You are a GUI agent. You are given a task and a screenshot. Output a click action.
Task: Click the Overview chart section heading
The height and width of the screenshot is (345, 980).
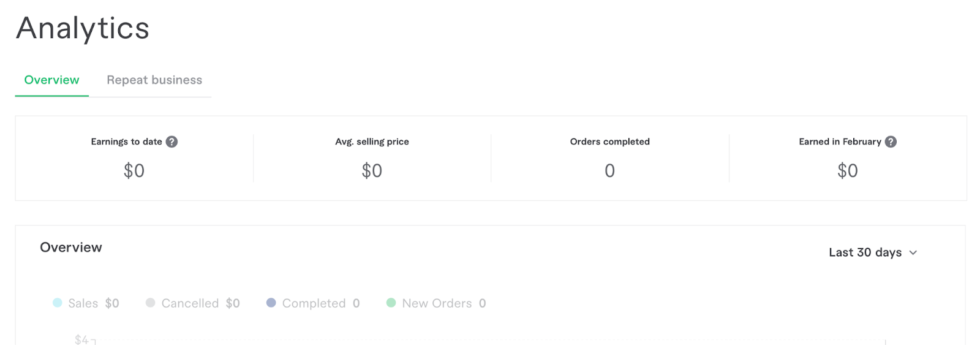coord(71,248)
